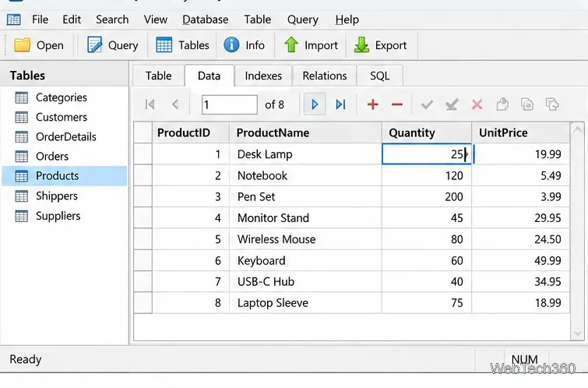This screenshot has width=588, height=388.
Task: Click the Info toolbar button
Action: [x=244, y=45]
